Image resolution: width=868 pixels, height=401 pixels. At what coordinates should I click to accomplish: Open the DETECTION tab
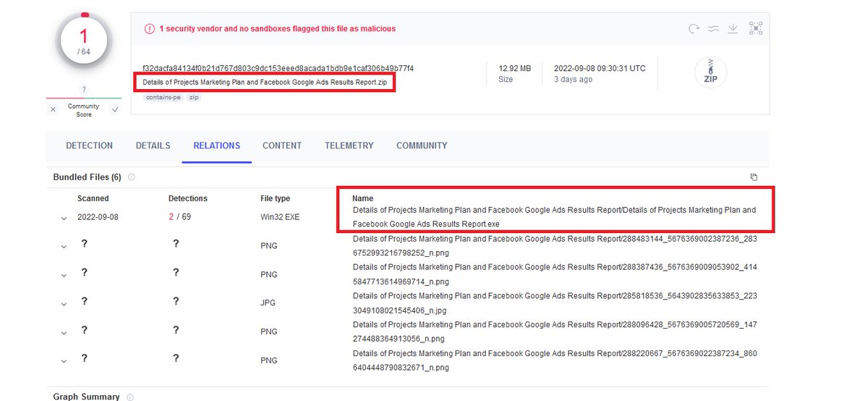click(x=89, y=145)
